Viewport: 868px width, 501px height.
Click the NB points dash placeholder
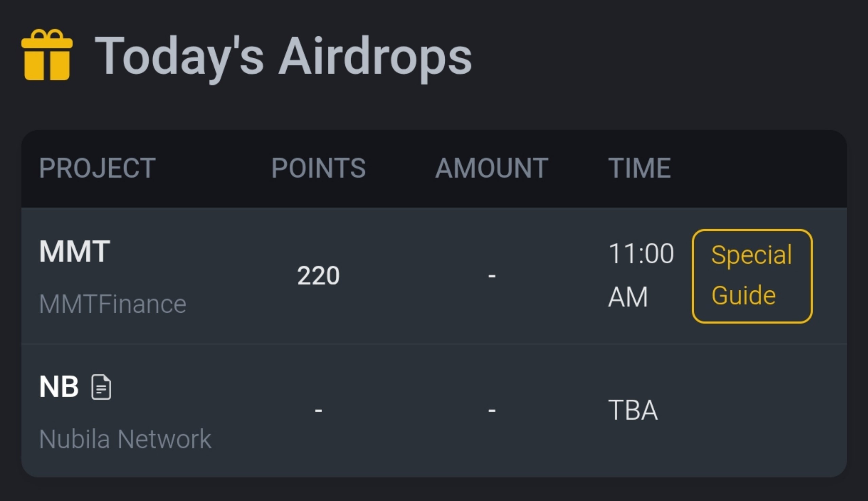tap(318, 410)
